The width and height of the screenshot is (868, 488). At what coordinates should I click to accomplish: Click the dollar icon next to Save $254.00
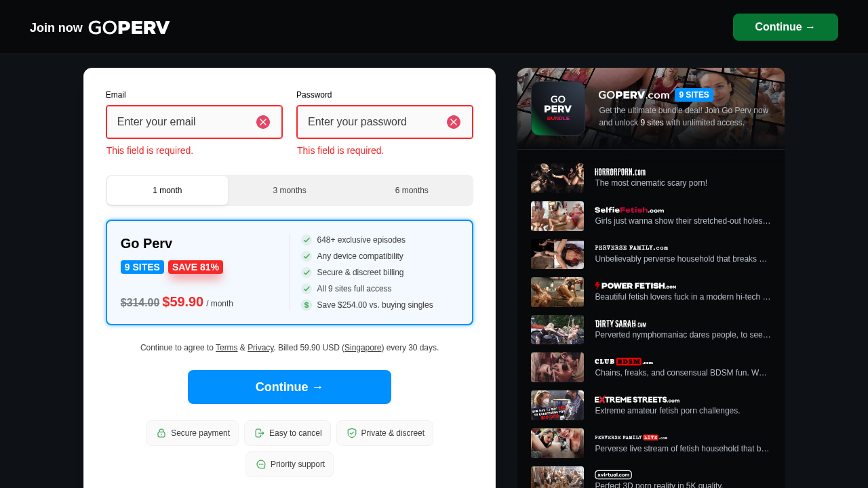pos(307,305)
